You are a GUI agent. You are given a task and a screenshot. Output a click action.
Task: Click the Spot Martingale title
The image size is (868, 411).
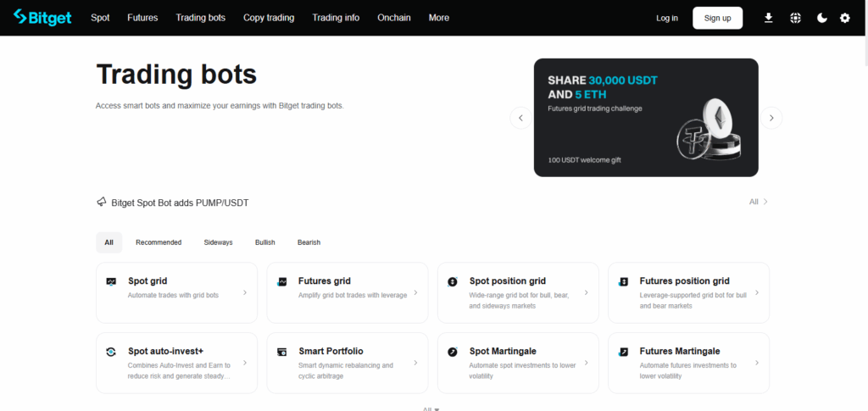point(503,352)
